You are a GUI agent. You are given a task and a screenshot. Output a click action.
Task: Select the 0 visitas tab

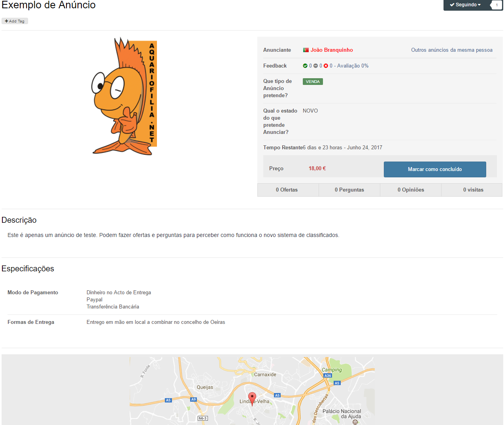click(473, 190)
